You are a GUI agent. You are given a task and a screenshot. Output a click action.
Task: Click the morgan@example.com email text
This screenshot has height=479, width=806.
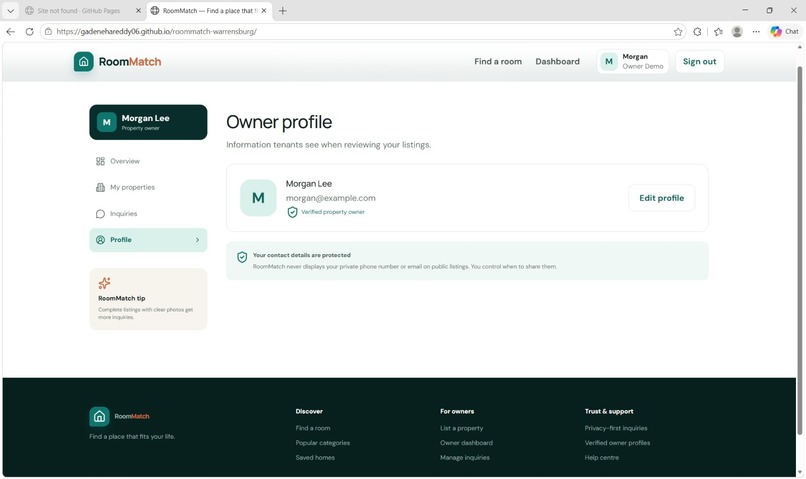pyautogui.click(x=331, y=198)
